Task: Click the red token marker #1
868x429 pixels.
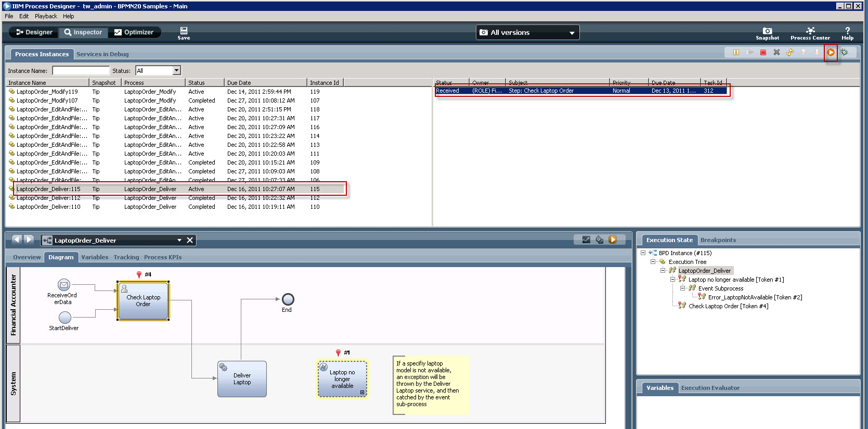Action: click(x=338, y=352)
